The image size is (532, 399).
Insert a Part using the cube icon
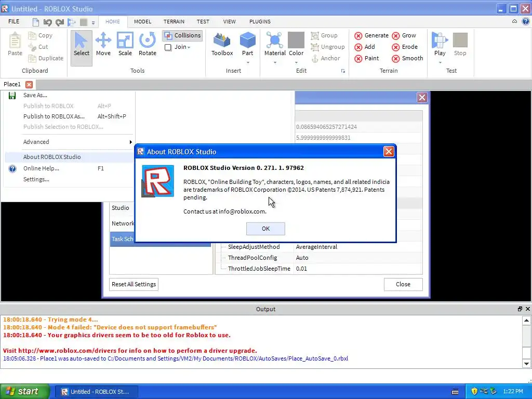point(248,41)
